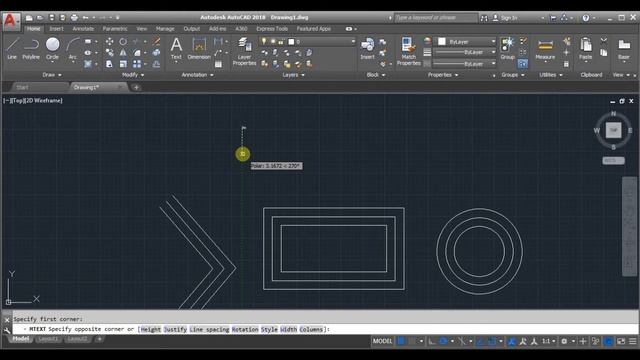
Task: Click the layer color swatch in layer dropdown
Action: [291, 41]
